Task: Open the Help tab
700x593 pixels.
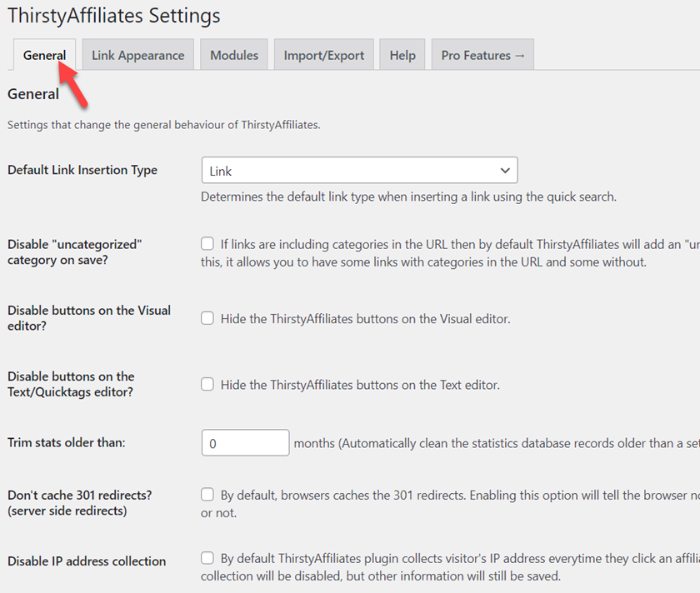Action: (x=402, y=55)
